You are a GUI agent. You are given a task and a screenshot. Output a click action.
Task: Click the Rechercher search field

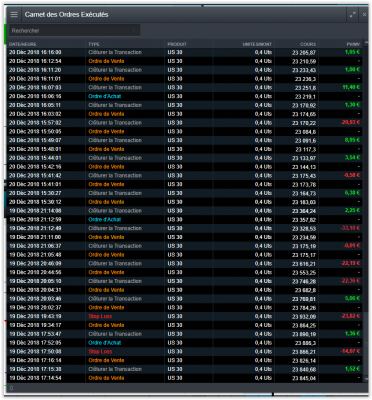tap(74, 30)
